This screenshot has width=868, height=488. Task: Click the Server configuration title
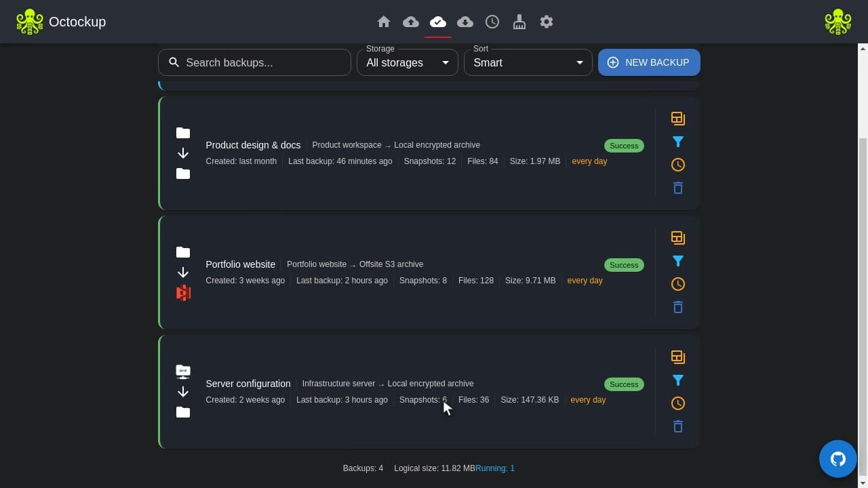pyautogui.click(x=248, y=384)
